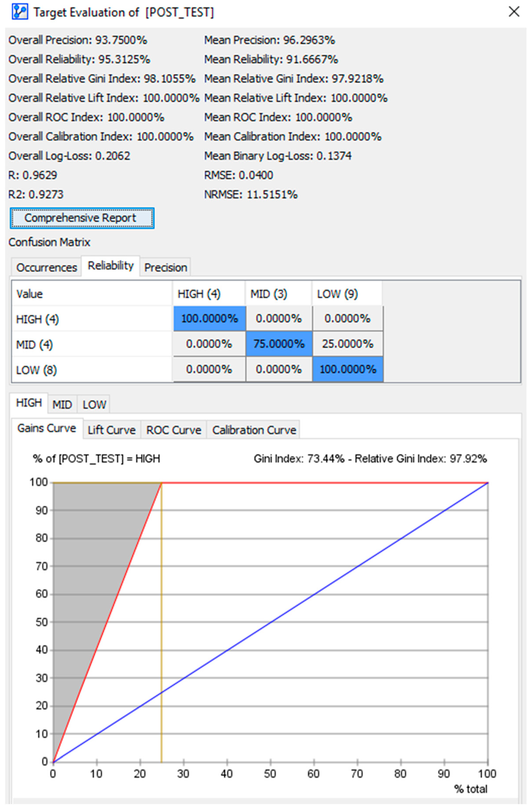Viewport: 532px width, 809px height.
Task: Click the MID (4) row label
Action: (34, 345)
